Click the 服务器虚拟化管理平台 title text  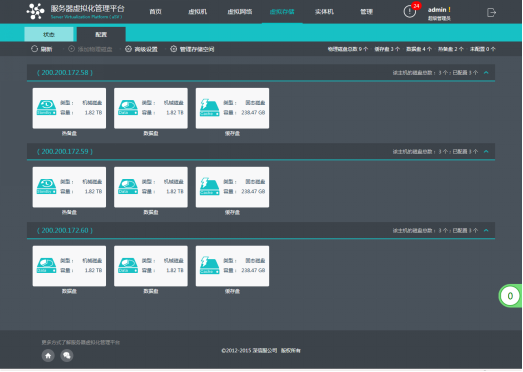pyautogui.click(x=87, y=8)
